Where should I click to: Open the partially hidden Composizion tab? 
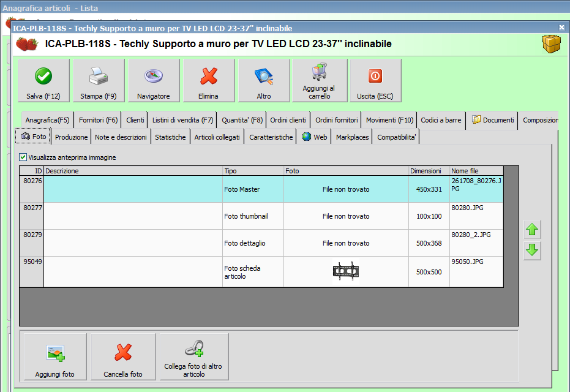(539, 120)
